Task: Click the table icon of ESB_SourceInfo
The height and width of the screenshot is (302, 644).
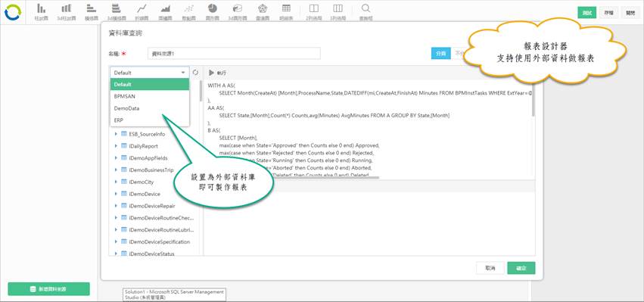Action: 123,134
